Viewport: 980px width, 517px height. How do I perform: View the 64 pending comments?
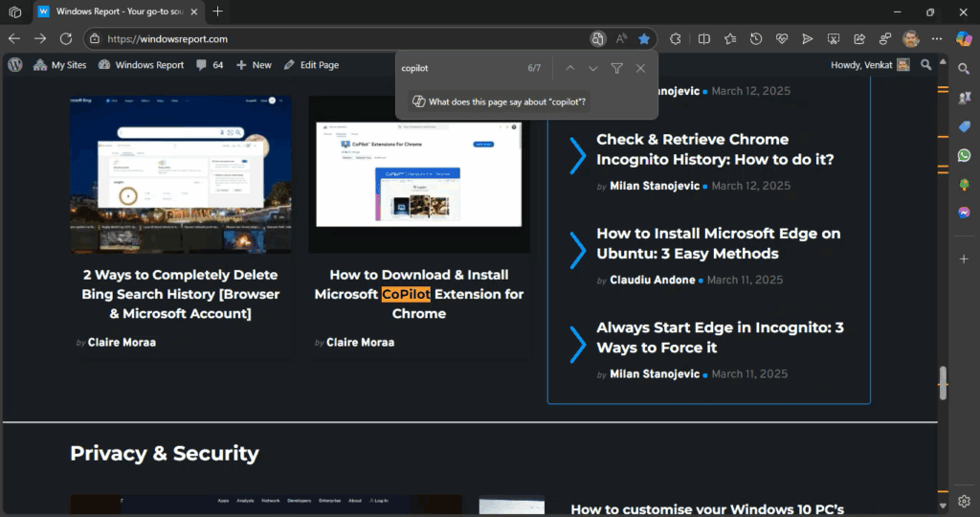(x=210, y=64)
